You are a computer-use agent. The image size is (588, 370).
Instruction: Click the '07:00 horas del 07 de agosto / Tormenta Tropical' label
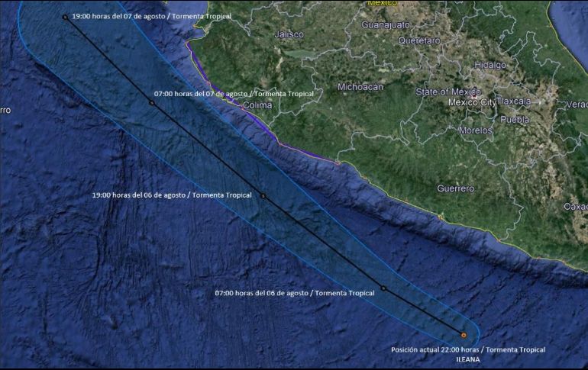pos(234,94)
